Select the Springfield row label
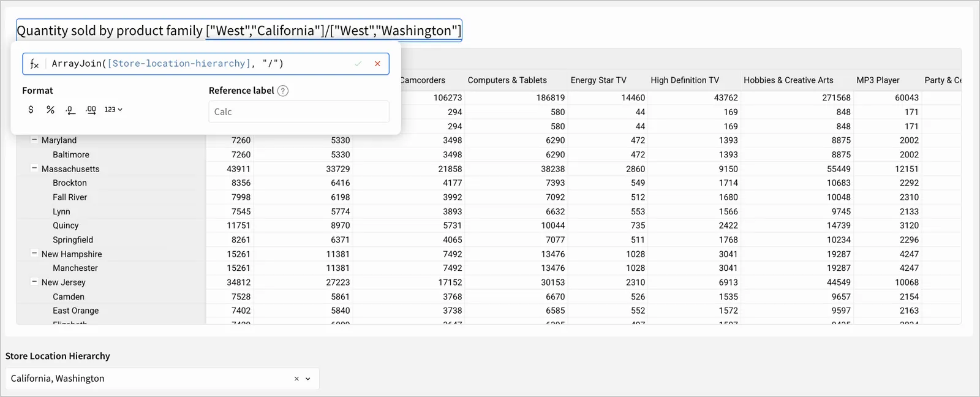 pyautogui.click(x=73, y=240)
